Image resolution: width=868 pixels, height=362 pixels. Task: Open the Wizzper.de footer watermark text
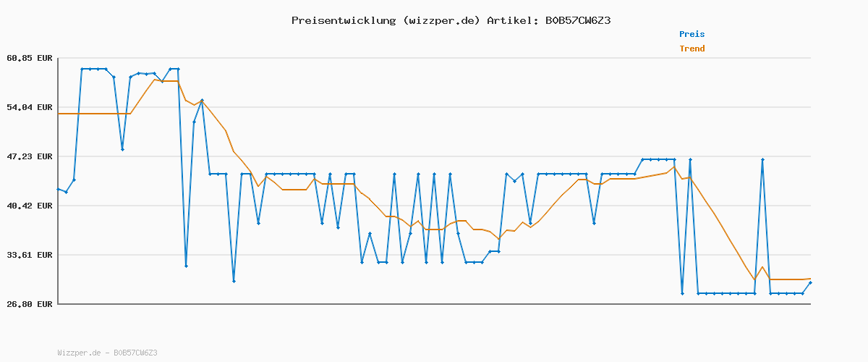click(107, 353)
